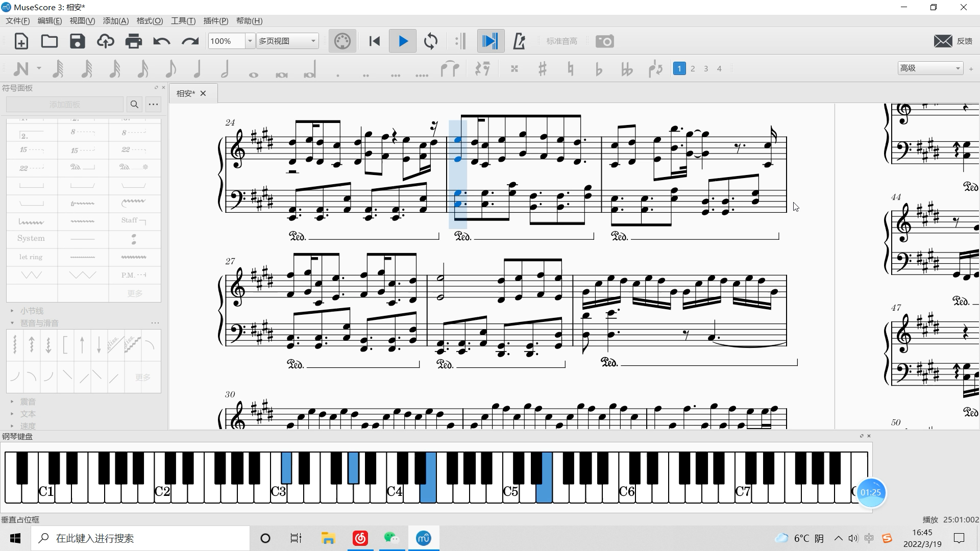Image resolution: width=980 pixels, height=551 pixels.
Task: Apply the flat accidental
Action: point(599,68)
